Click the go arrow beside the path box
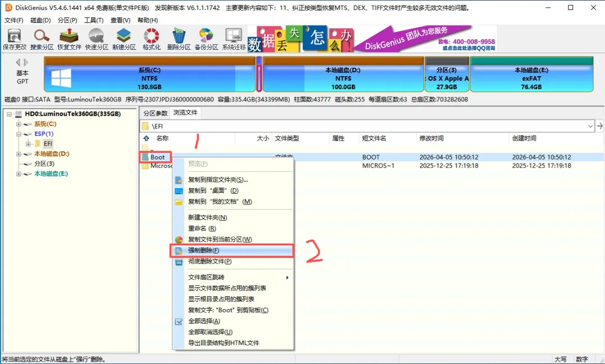Screen dimensions: 605x364 point(599,126)
